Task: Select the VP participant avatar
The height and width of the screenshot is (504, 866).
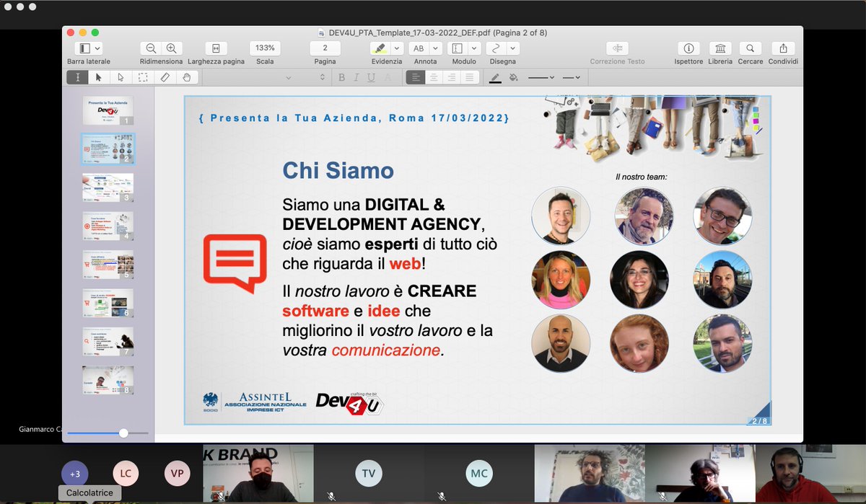Action: [x=177, y=474]
